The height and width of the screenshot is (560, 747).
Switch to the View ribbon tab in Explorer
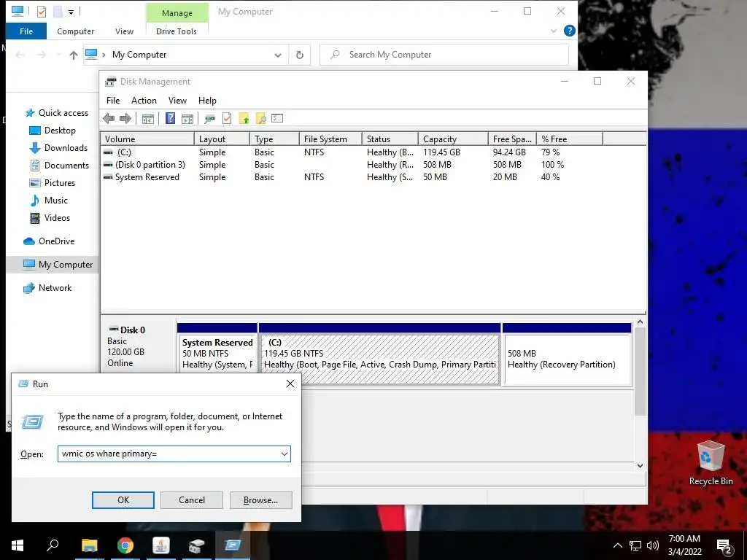124,31
